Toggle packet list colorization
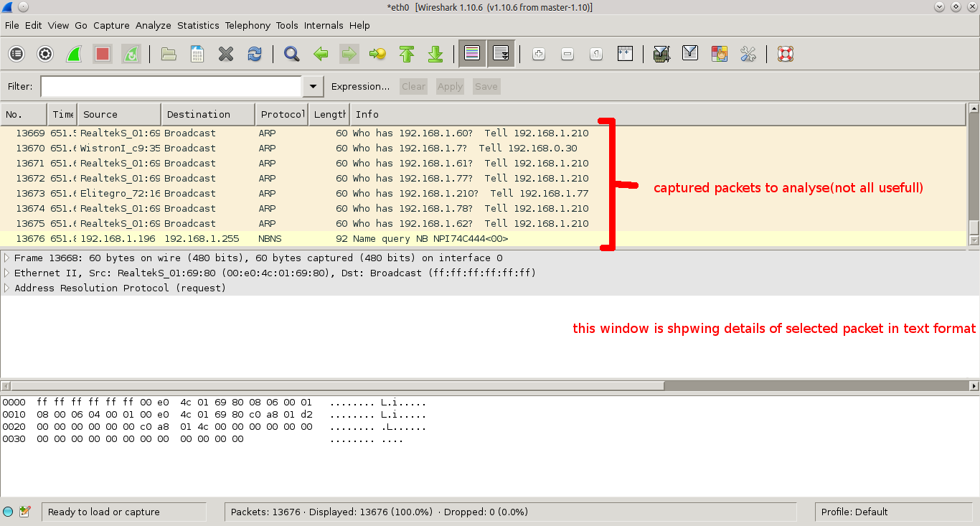980x526 pixels. [472, 54]
